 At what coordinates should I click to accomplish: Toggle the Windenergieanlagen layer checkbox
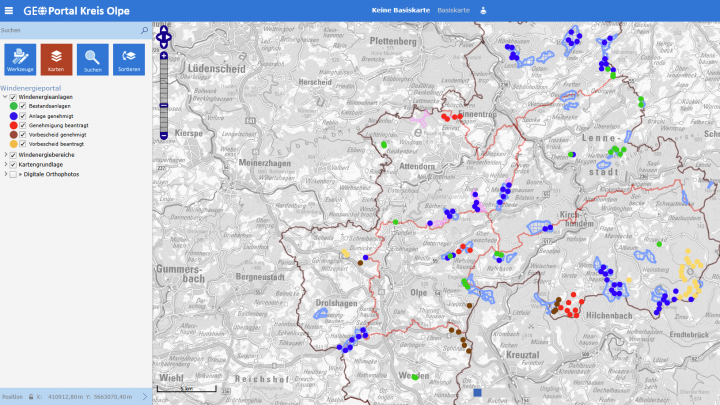coord(13,97)
